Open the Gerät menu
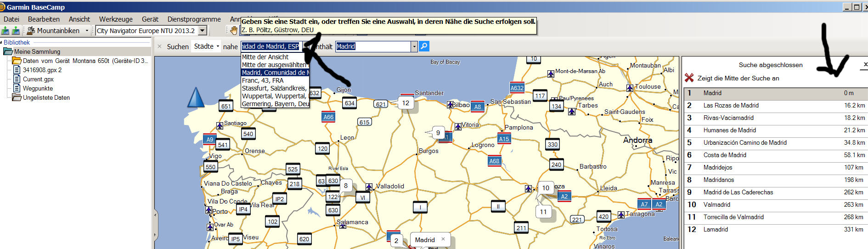The image size is (868, 249). click(x=150, y=19)
